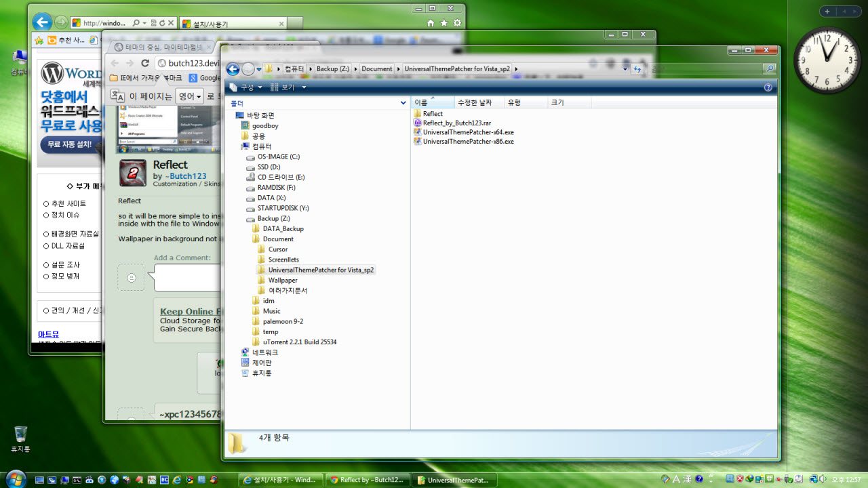Sort files by 수정한 날짜 column

479,102
